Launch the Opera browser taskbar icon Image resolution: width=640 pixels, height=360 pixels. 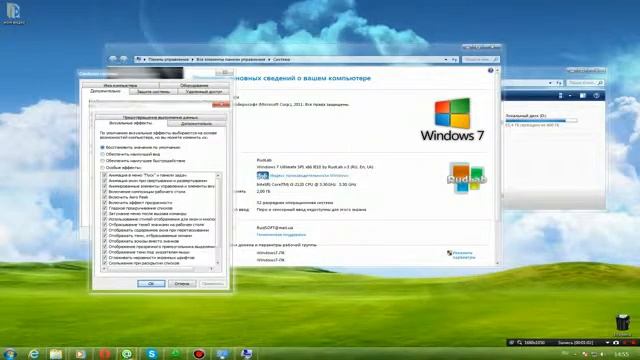tap(104, 354)
